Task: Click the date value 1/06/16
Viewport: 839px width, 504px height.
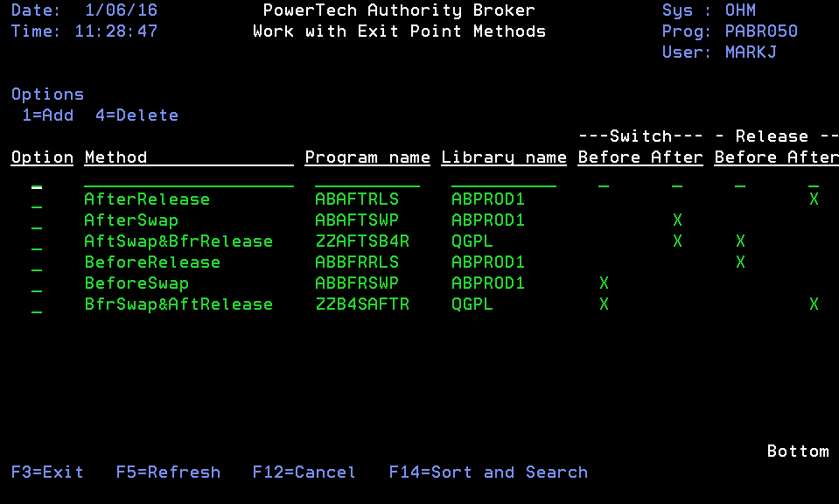Action: pyautogui.click(x=121, y=10)
